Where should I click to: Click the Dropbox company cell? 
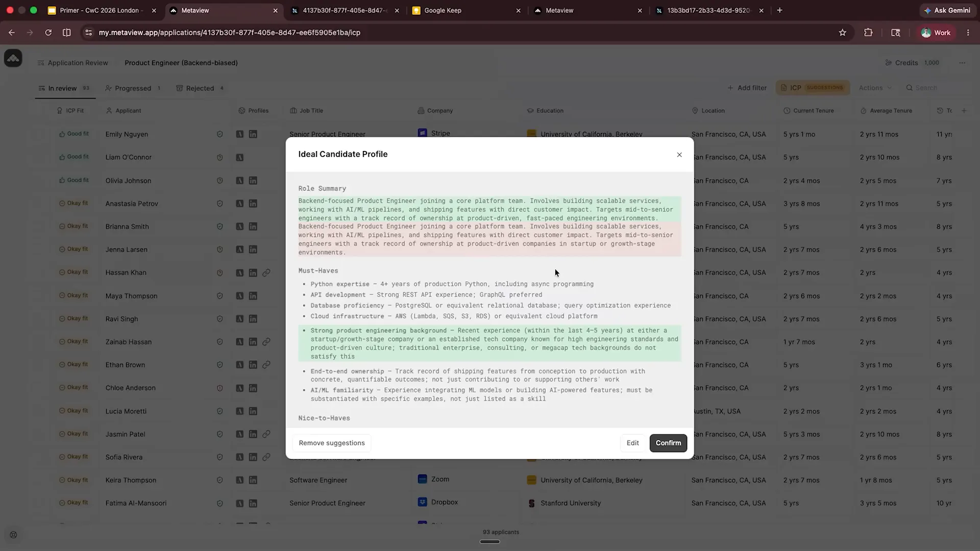click(437, 502)
